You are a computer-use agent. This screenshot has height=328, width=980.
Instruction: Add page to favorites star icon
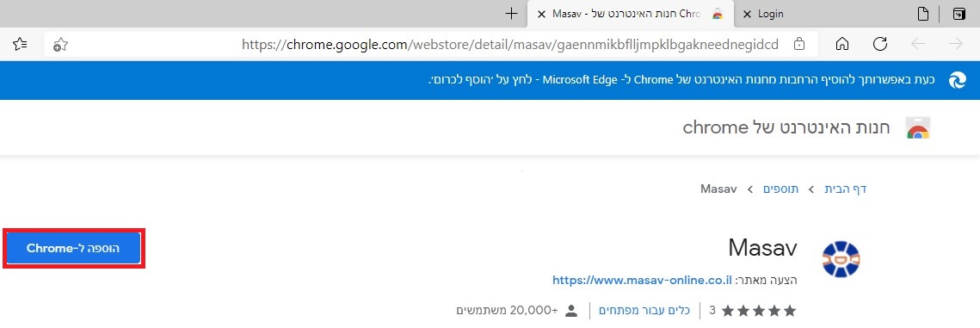(x=60, y=45)
